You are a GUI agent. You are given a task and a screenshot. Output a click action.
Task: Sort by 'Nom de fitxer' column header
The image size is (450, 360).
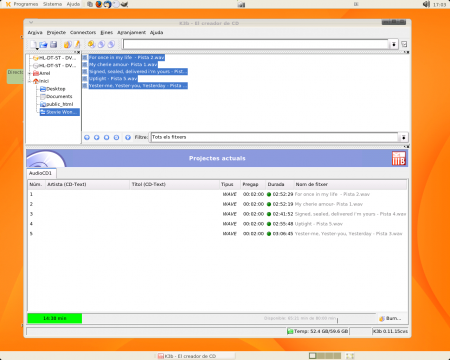350,184
